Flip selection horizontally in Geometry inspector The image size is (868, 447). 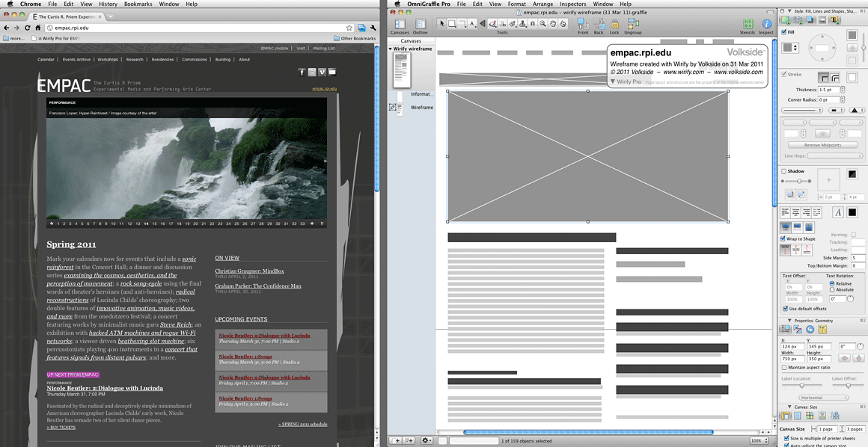846,359
